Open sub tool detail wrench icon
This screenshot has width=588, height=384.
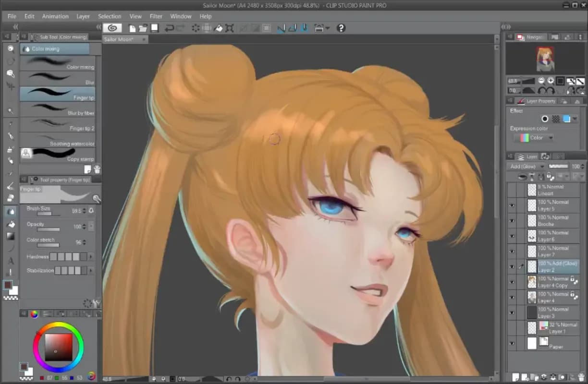(x=97, y=303)
